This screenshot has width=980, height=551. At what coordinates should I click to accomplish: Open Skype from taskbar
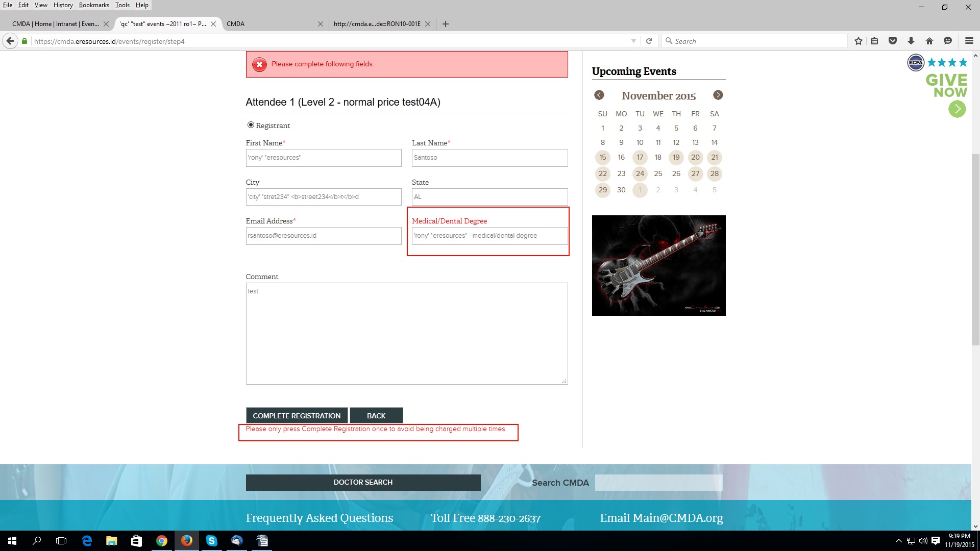click(x=211, y=541)
